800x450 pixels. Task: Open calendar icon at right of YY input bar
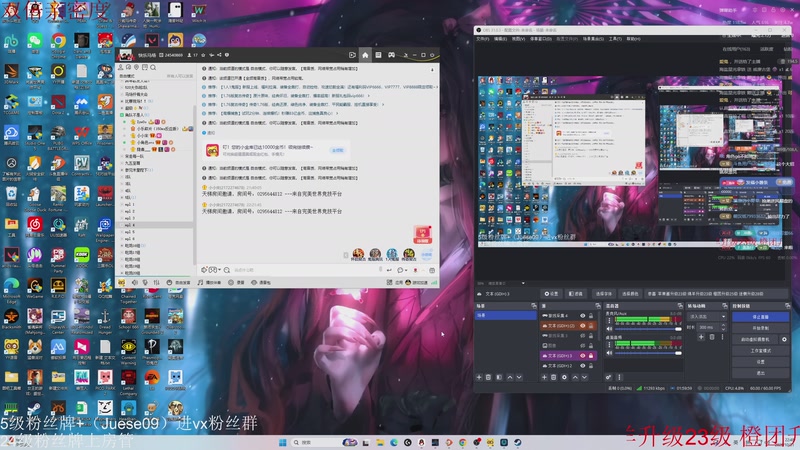[x=432, y=270]
